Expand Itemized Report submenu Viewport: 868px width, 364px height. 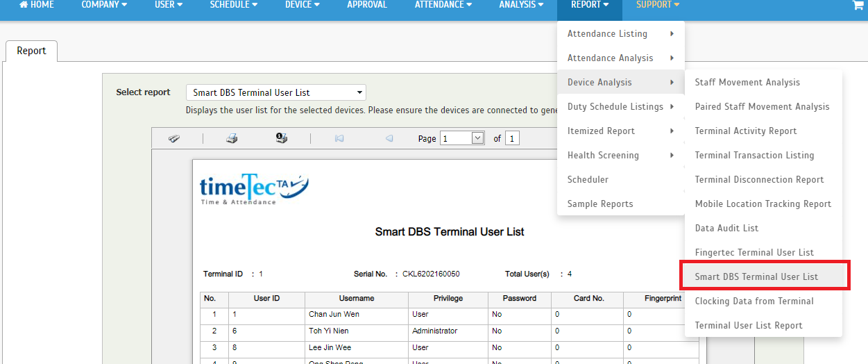[x=621, y=131]
